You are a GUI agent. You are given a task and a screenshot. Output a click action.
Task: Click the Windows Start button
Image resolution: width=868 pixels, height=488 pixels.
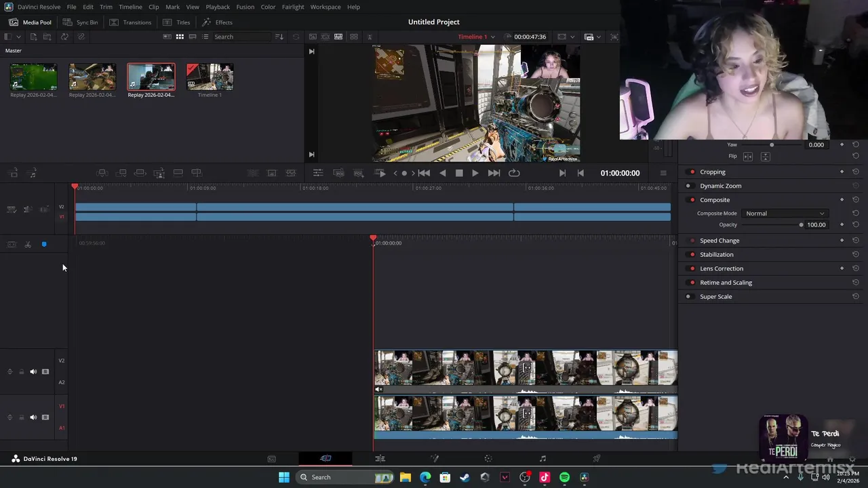pyautogui.click(x=284, y=477)
